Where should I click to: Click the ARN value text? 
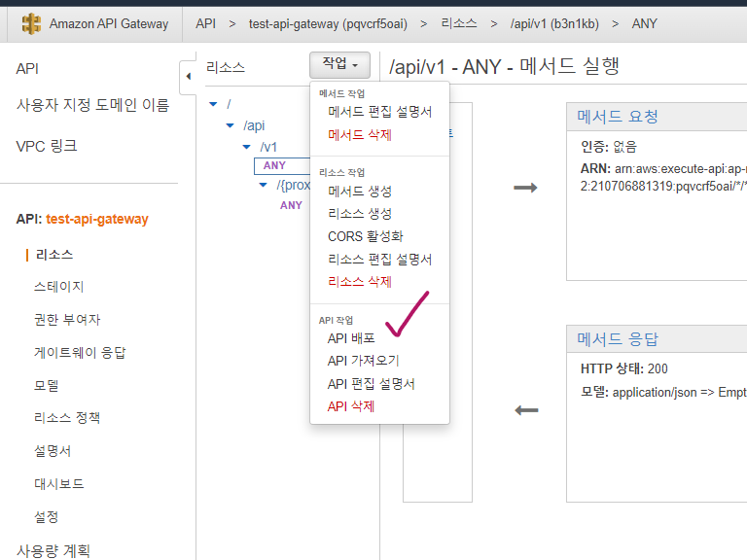coord(663,177)
